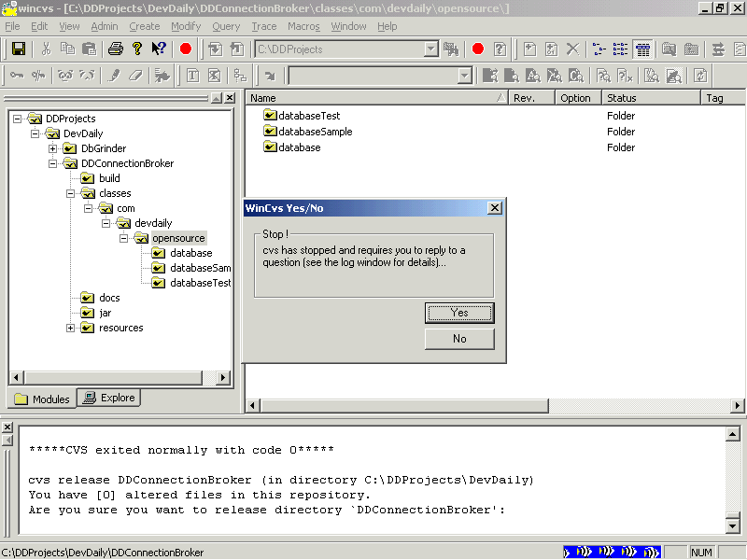Collapse the DDConnectionBroker tree node
Image resolution: width=747 pixels, height=560 pixels.
53,164
